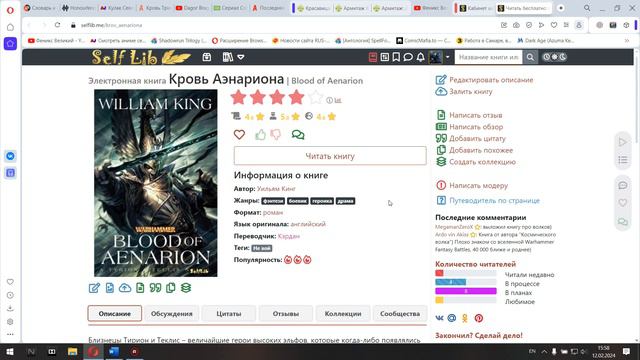The height and width of the screenshot is (360, 640).
Task: Open Word from the taskbar
Action: 114,351
